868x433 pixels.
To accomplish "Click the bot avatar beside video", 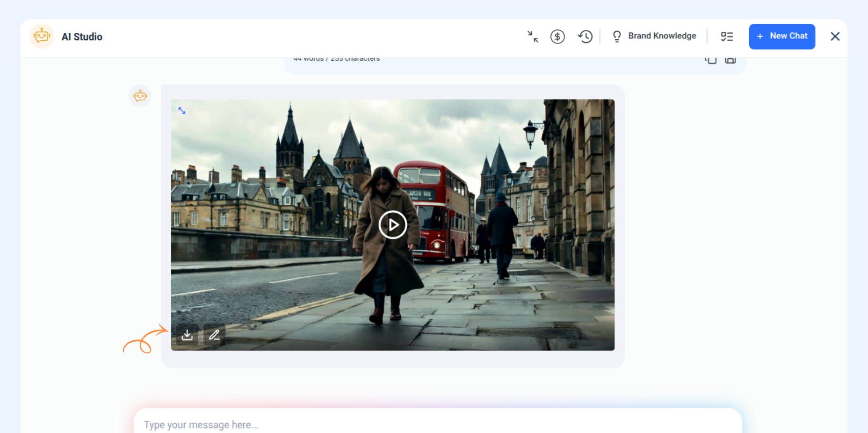I will pyautogui.click(x=140, y=96).
